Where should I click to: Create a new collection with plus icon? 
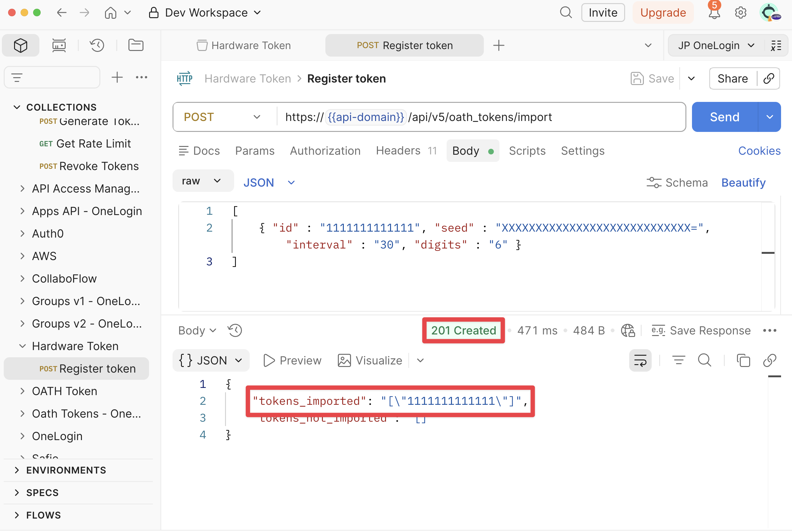coord(117,77)
